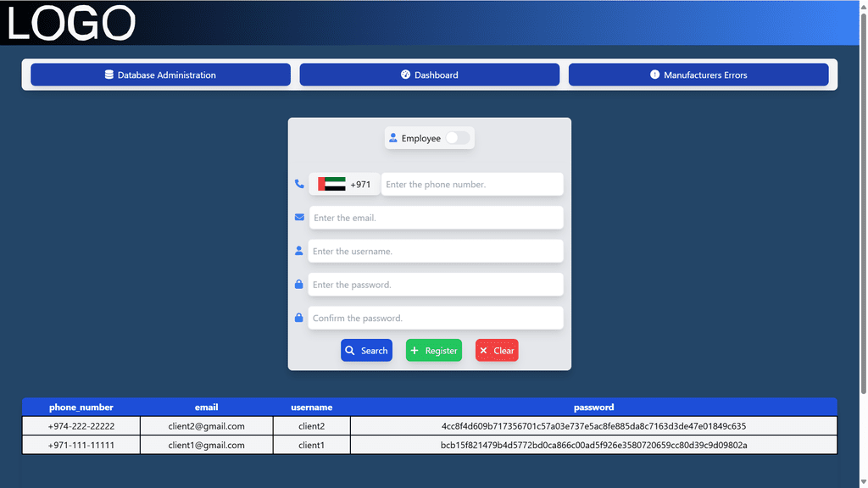Click the email input field
The height and width of the screenshot is (488, 868).
point(437,218)
